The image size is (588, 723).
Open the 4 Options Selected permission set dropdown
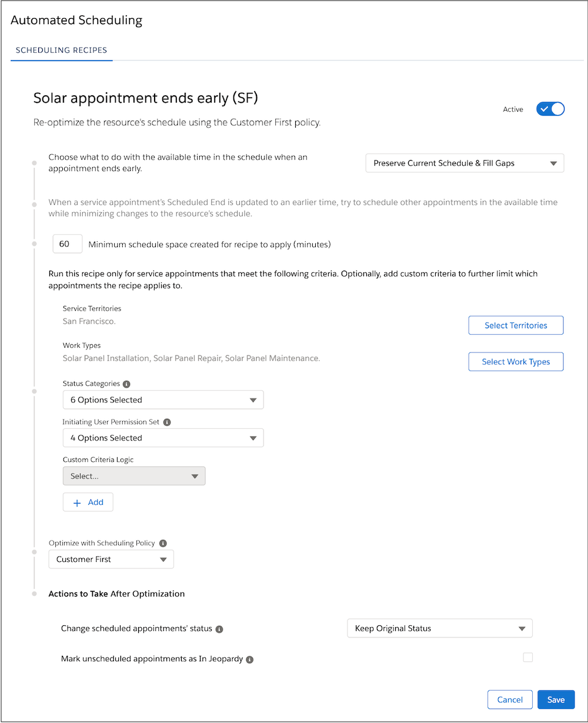pyautogui.click(x=163, y=438)
